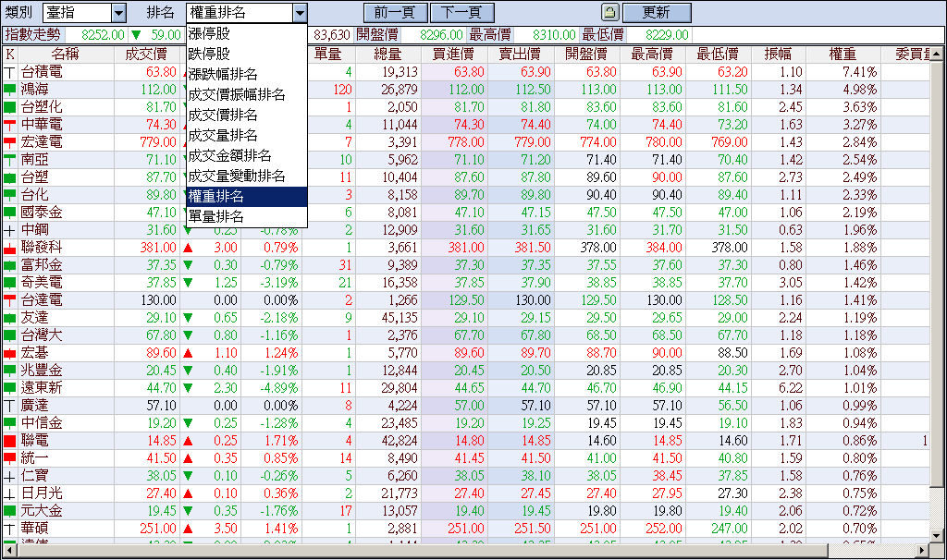The image size is (947, 560).
Task: Open candlestick icon for 南亞 row
Action: [x=9, y=160]
